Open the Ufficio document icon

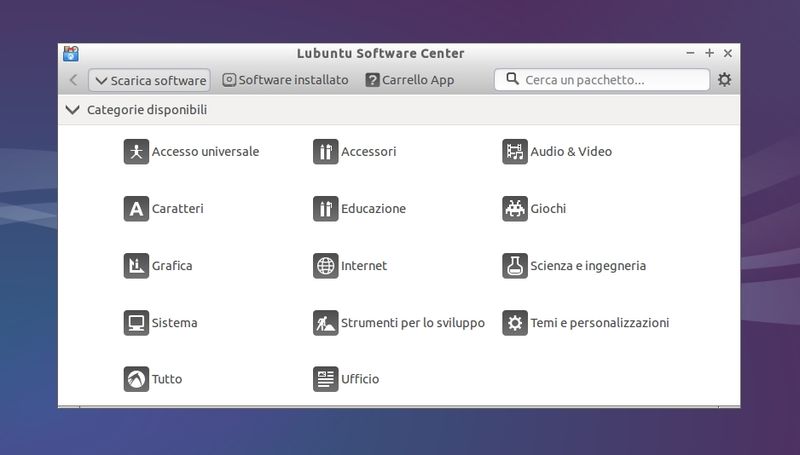(326, 379)
